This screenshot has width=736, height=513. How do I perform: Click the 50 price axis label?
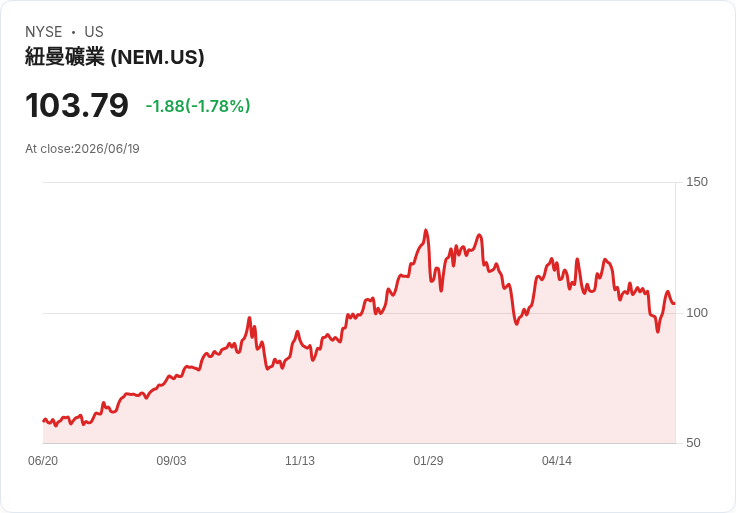coord(693,443)
